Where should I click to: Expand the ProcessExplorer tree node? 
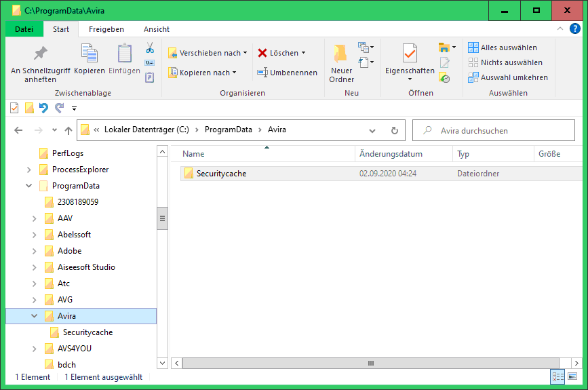29,170
